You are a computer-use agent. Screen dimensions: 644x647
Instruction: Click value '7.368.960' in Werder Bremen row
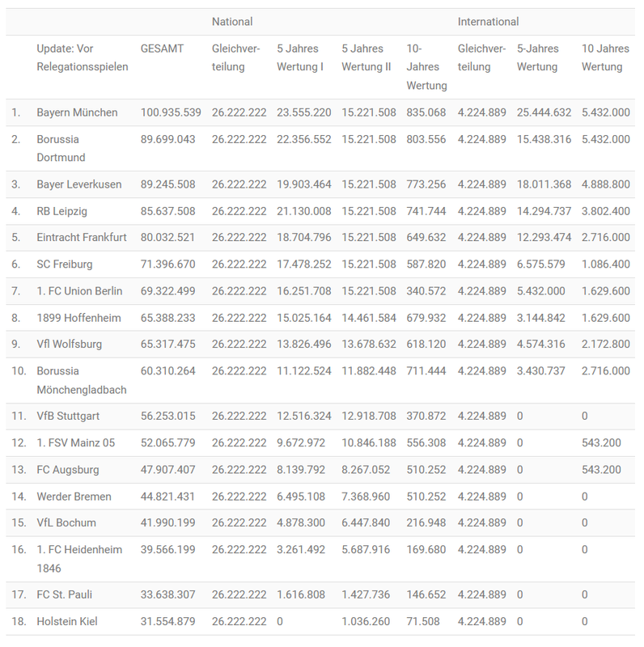[x=366, y=497]
